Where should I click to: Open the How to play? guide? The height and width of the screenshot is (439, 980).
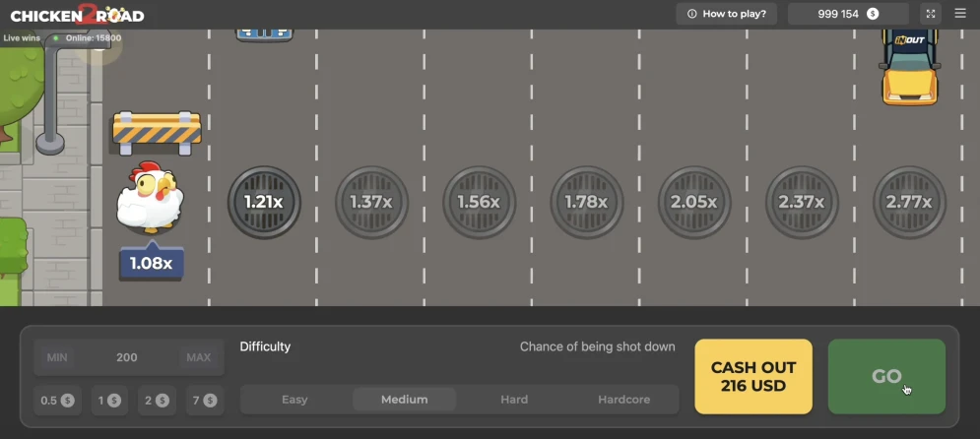coord(727,14)
